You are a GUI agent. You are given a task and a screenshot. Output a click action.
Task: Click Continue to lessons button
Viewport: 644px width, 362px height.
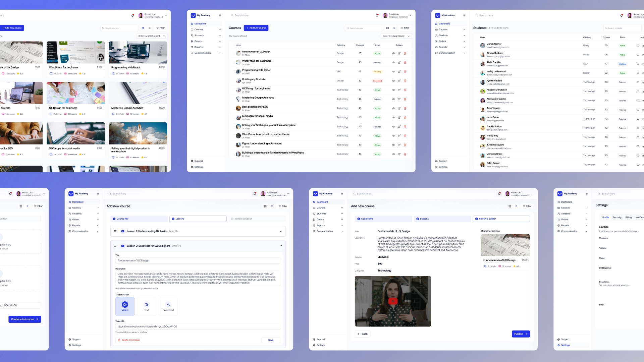(x=24, y=319)
